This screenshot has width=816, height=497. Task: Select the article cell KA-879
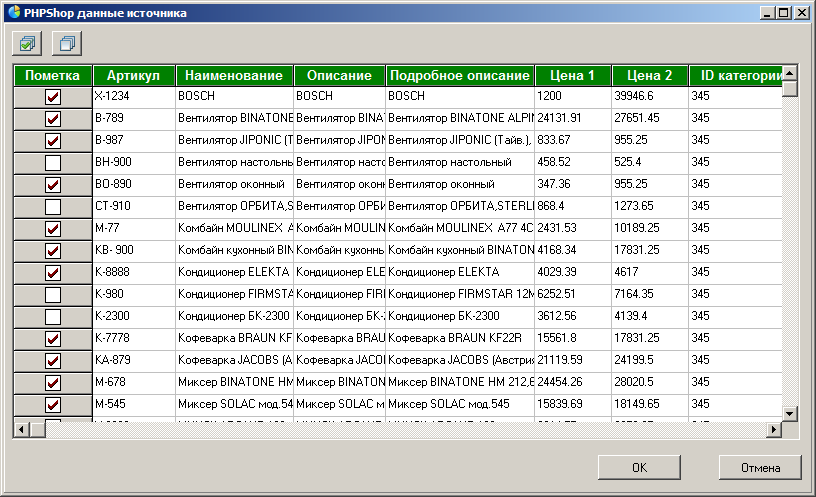[x=134, y=360]
